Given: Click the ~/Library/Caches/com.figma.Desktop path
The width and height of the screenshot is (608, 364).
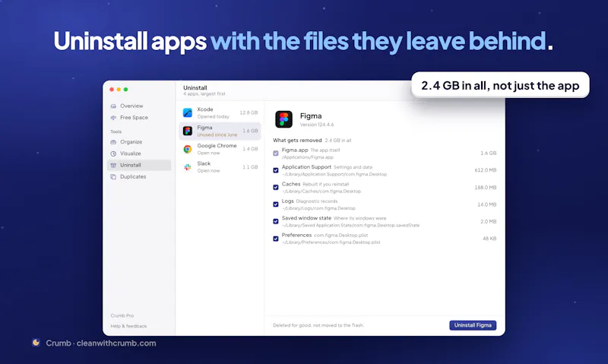Looking at the screenshot, I should pyautogui.click(x=321, y=191).
